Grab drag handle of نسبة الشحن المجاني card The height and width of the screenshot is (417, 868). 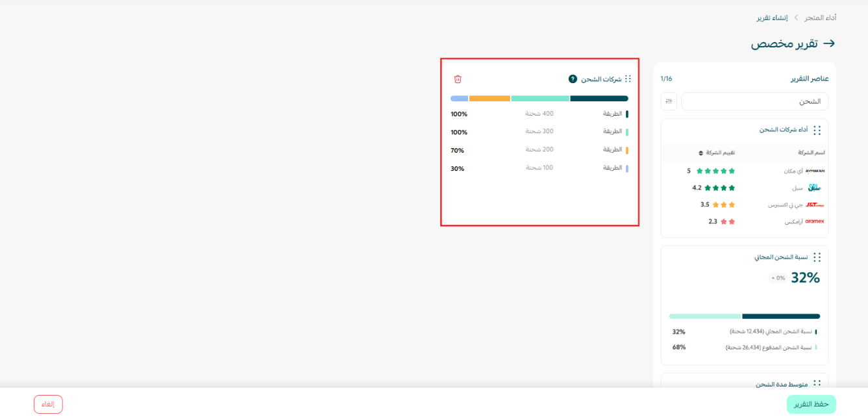[817, 257]
